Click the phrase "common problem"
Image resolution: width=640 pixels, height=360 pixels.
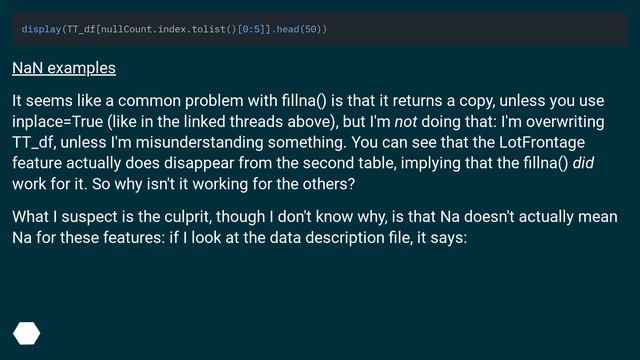(x=180, y=101)
